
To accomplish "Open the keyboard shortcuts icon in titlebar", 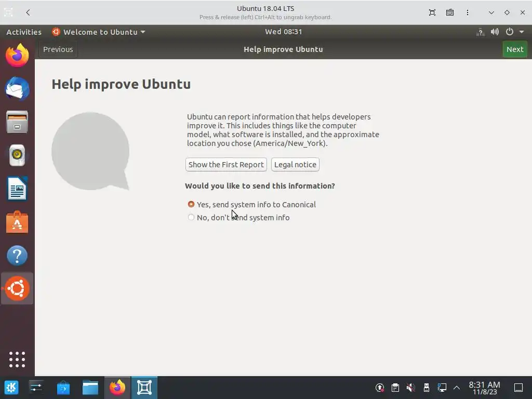I will (x=450, y=12).
